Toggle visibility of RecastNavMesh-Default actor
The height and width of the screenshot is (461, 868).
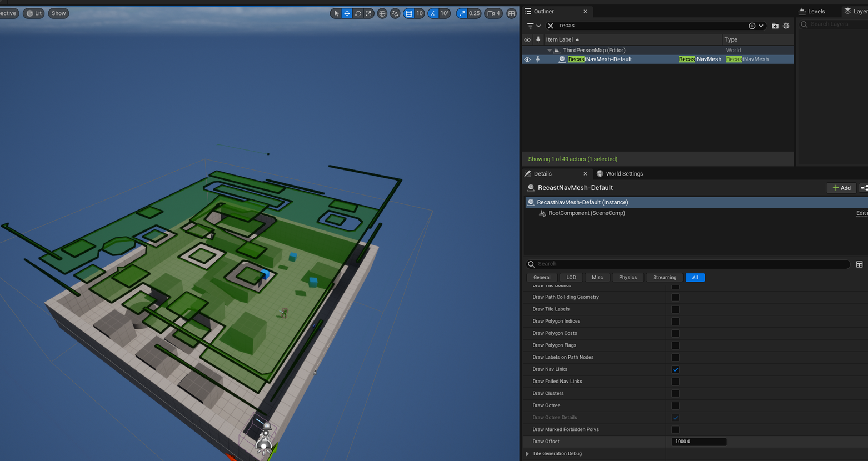coord(527,59)
